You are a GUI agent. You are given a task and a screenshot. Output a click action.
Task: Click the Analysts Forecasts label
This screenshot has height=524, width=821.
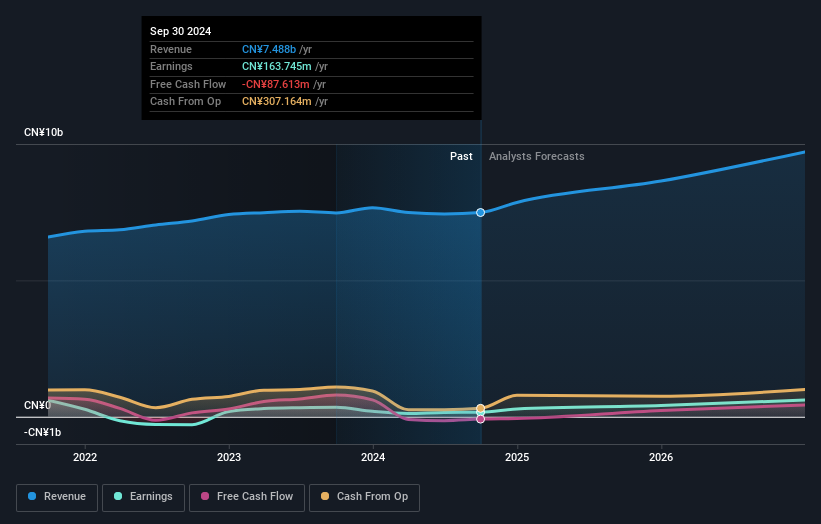pos(537,156)
